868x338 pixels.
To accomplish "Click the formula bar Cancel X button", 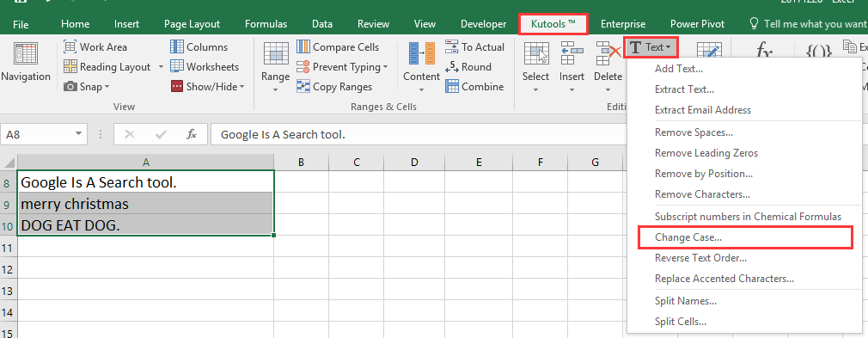I will [x=130, y=134].
